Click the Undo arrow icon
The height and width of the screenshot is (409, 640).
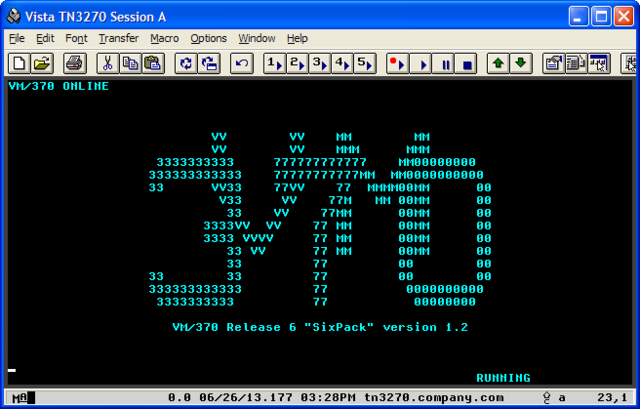click(x=242, y=64)
